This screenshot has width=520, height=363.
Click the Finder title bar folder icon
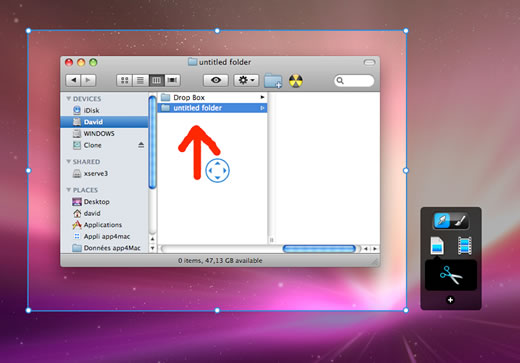click(x=192, y=62)
